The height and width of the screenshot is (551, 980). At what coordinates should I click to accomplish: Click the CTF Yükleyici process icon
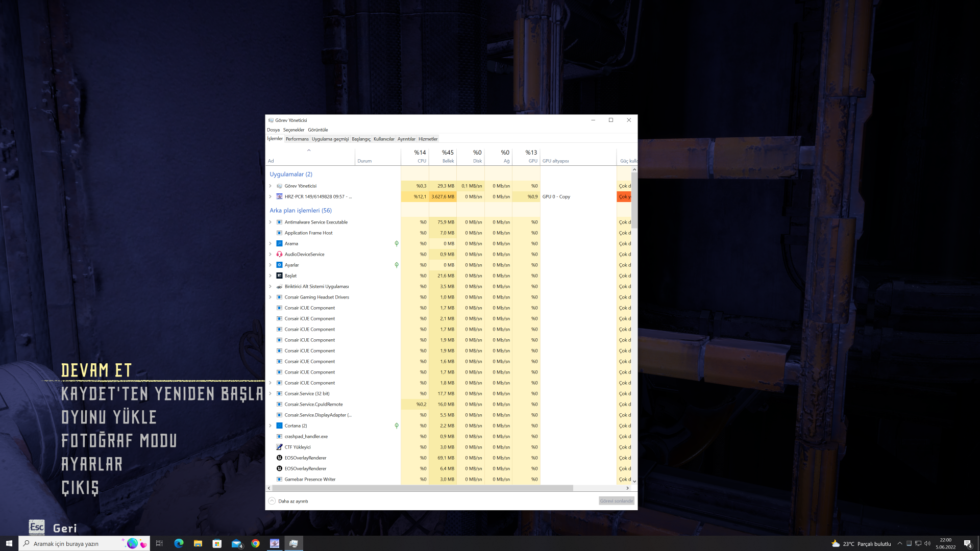pyautogui.click(x=279, y=447)
